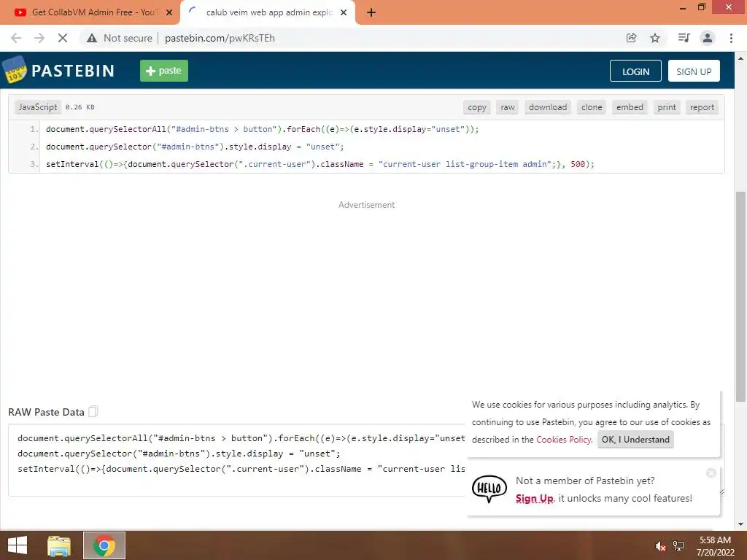Close the calub veim web app tab
This screenshot has height=560, width=747.
click(344, 13)
